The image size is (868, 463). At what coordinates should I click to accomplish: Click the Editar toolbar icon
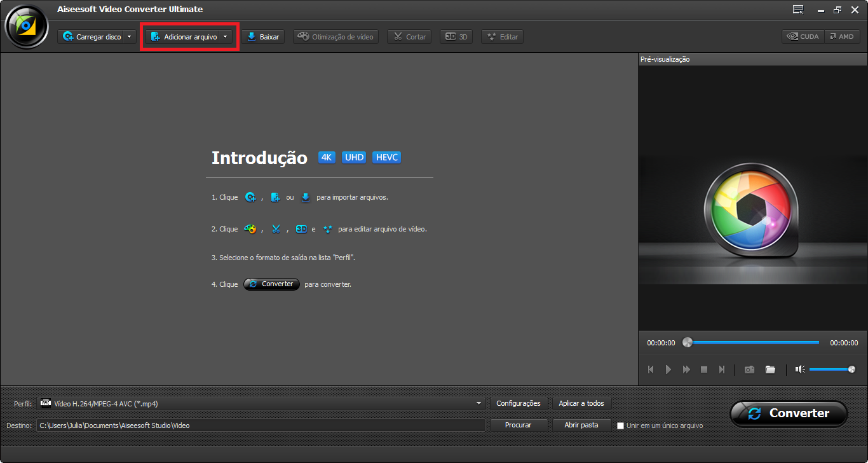(x=501, y=36)
